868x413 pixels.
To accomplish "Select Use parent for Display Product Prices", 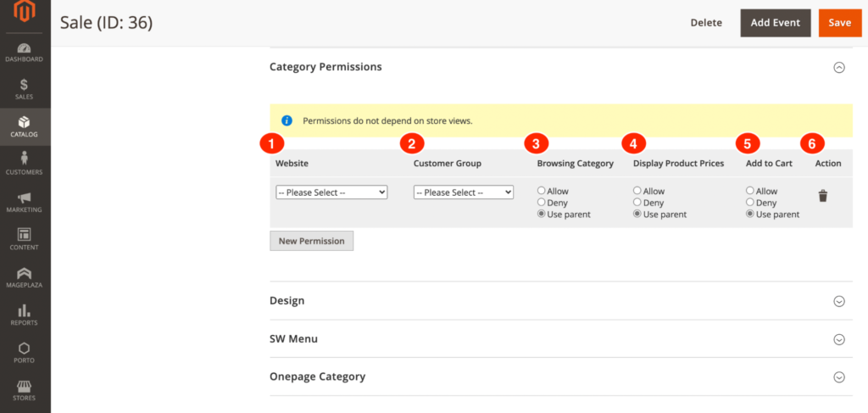I will pos(637,214).
